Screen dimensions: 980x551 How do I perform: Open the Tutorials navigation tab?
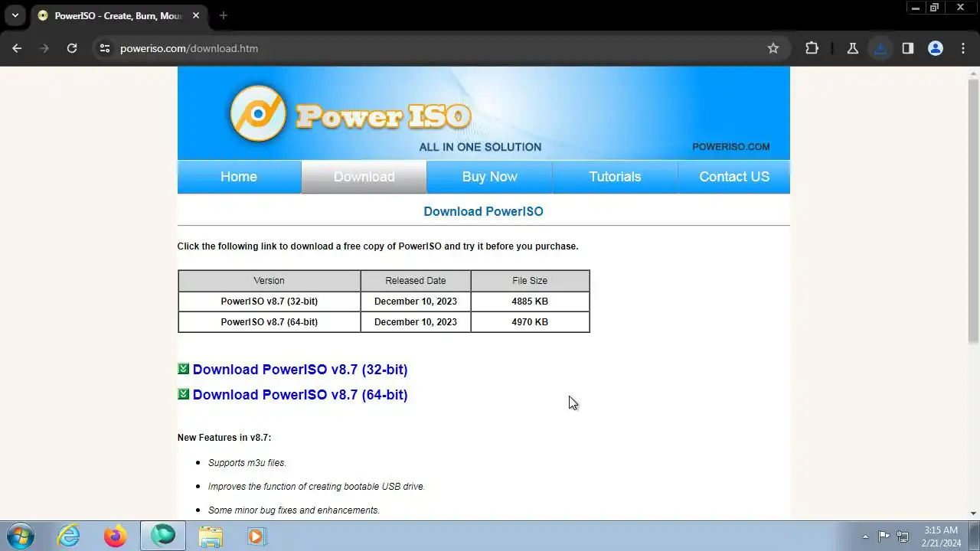click(615, 177)
